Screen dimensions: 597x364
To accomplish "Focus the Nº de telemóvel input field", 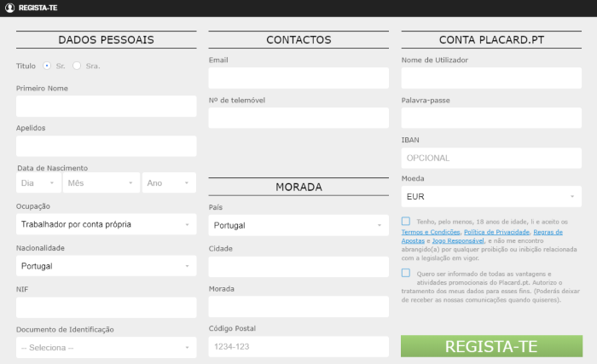I will [298, 118].
